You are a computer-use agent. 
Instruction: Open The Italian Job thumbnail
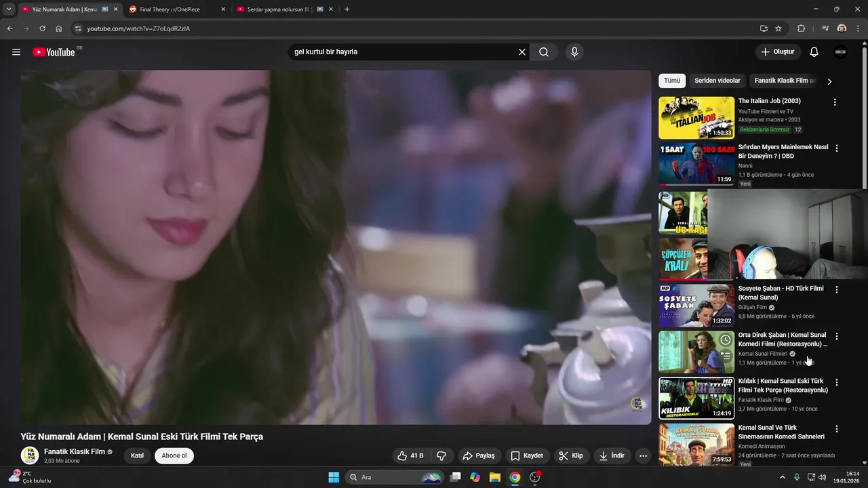pos(696,118)
